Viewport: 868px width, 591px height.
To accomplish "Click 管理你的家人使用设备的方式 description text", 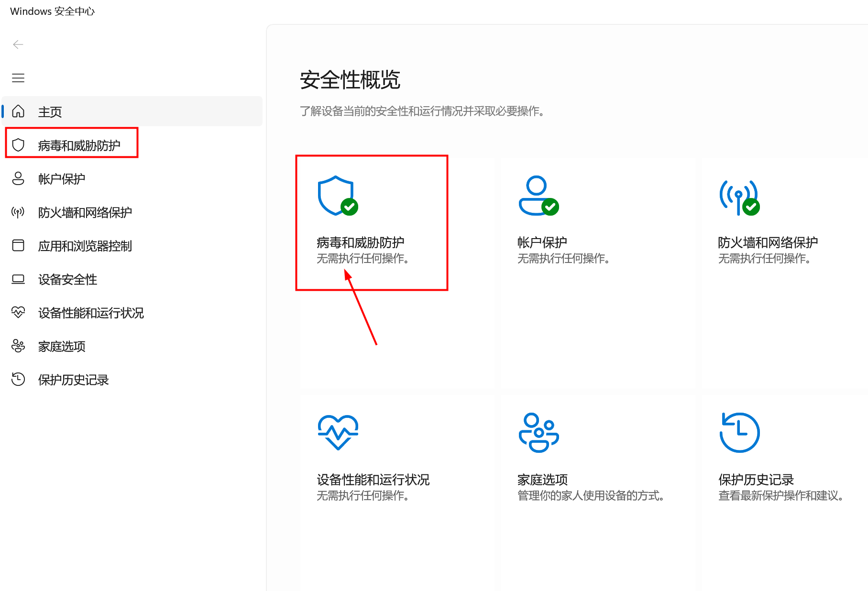I will [591, 495].
